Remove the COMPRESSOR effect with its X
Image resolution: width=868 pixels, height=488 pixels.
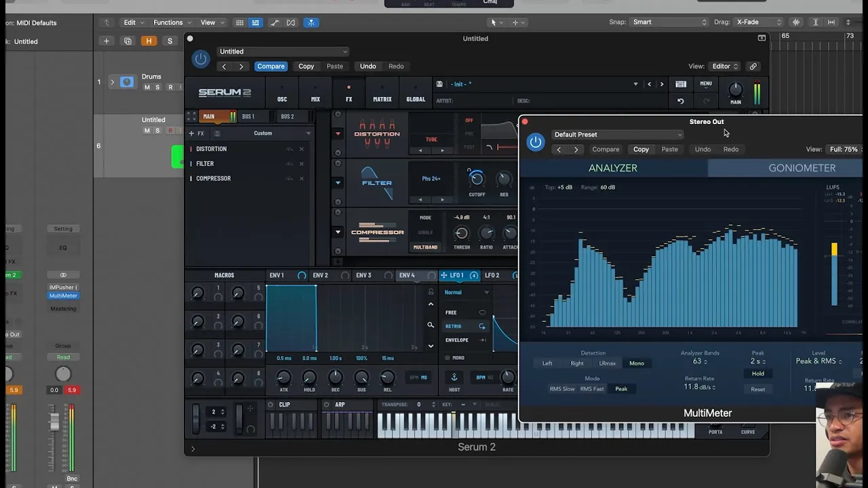coord(302,179)
